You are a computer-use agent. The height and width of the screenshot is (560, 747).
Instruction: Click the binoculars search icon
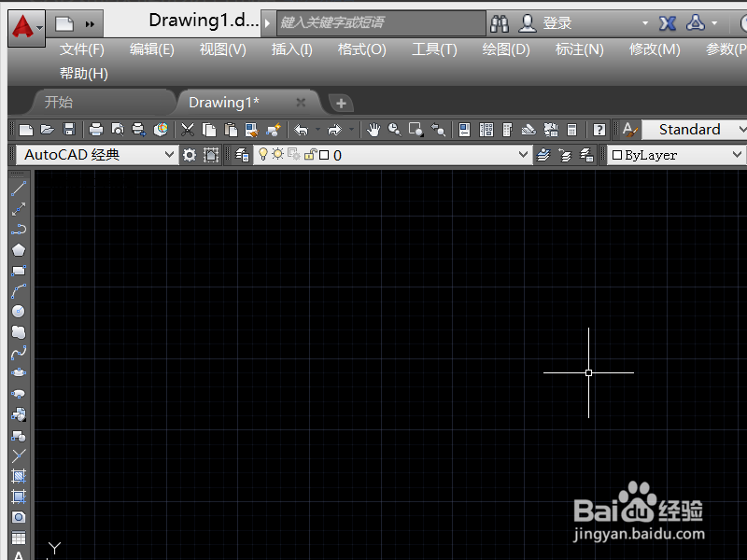500,23
